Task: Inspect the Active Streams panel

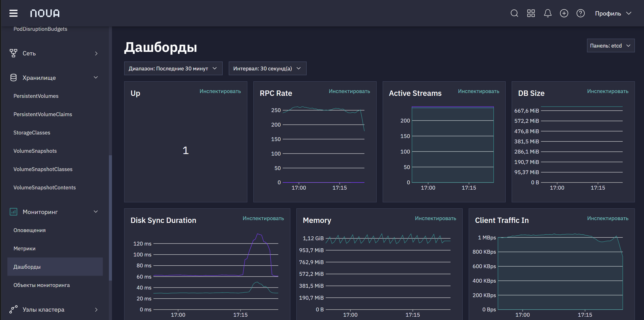Action: click(x=479, y=91)
